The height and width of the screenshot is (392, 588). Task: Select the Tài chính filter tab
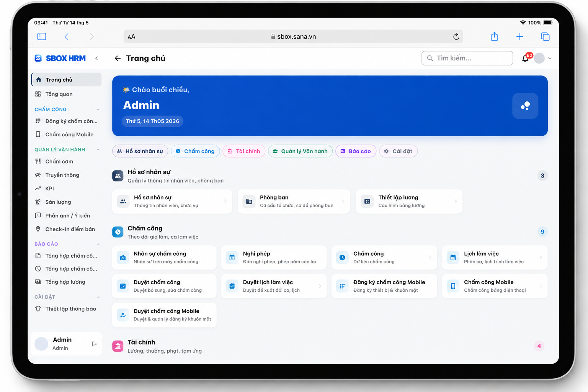click(244, 151)
